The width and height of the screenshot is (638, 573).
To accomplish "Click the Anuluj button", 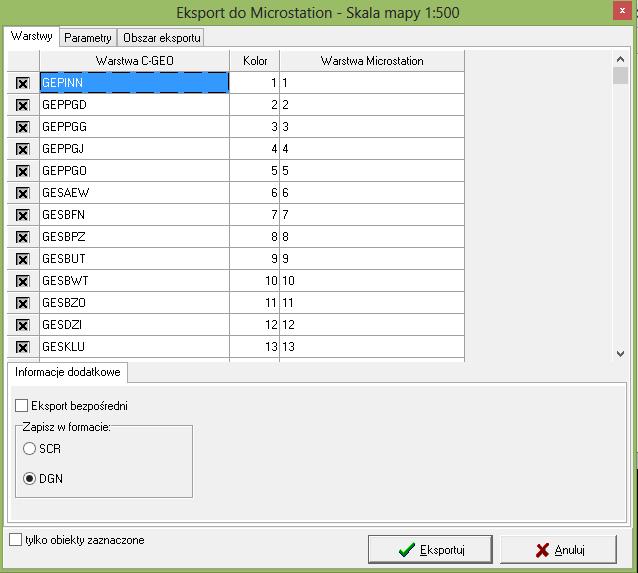I will click(559, 549).
